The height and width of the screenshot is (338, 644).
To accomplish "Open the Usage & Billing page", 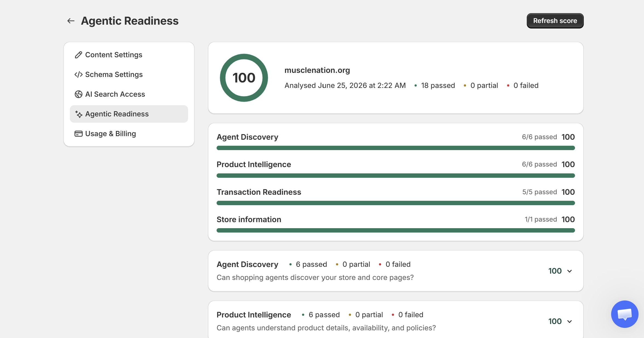I will (129, 134).
